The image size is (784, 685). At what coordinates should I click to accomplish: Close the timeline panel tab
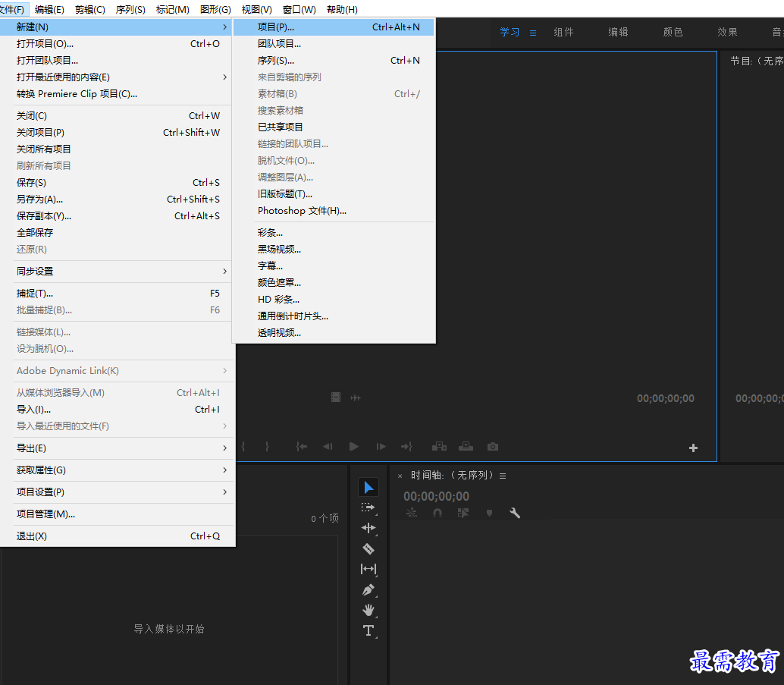click(400, 476)
